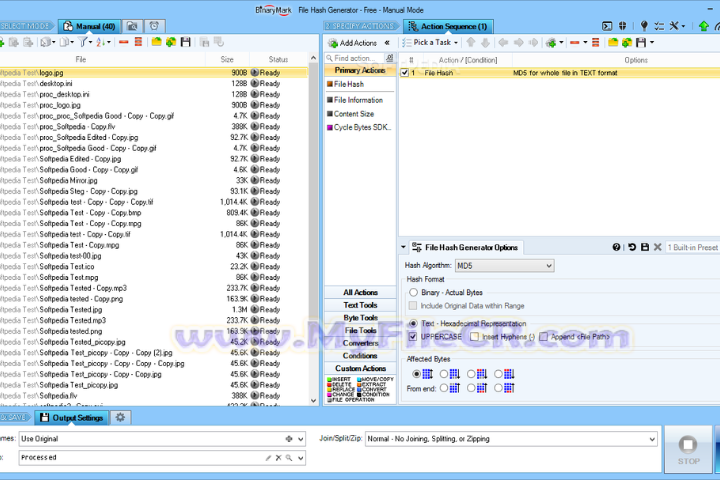Open the command-line console icon

(607, 26)
